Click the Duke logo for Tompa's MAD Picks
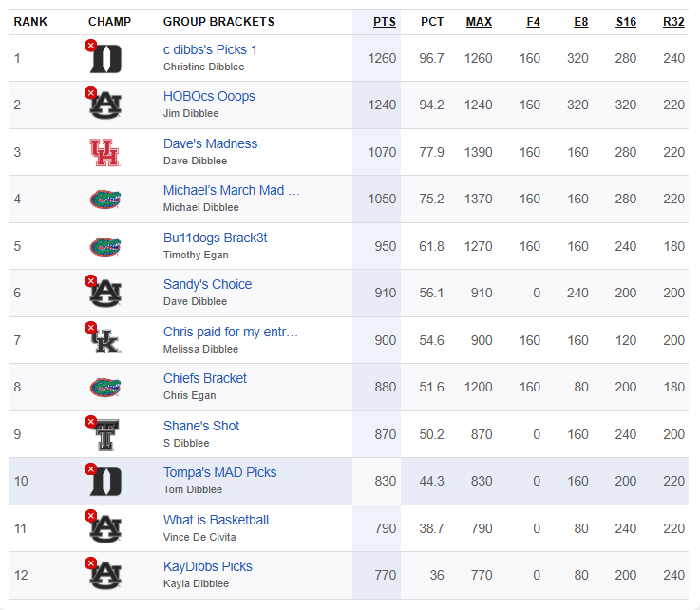 click(x=105, y=482)
